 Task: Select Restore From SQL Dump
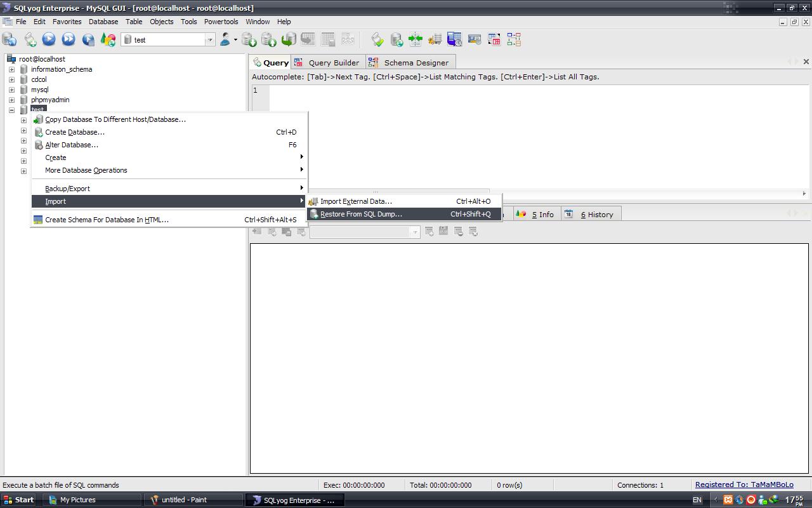tap(404, 214)
